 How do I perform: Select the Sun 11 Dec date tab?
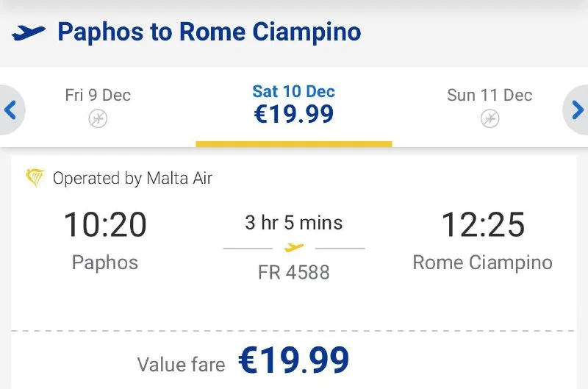point(490,96)
